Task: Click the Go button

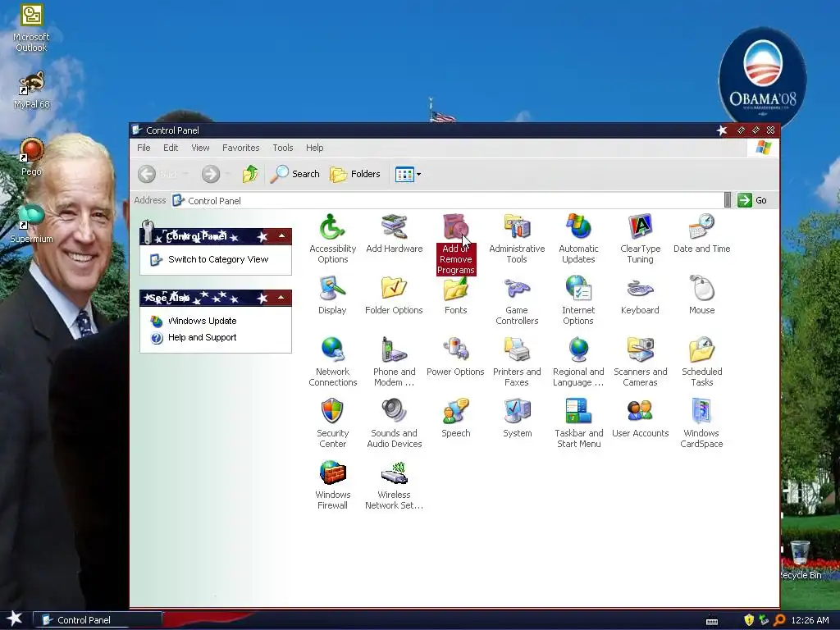Action: click(753, 200)
